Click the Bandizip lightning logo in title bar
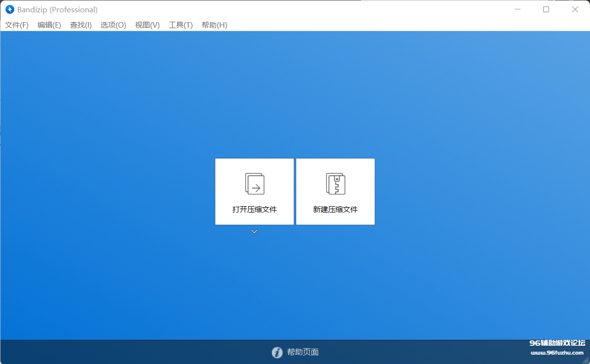Viewport: 590px width, 364px height. point(10,9)
